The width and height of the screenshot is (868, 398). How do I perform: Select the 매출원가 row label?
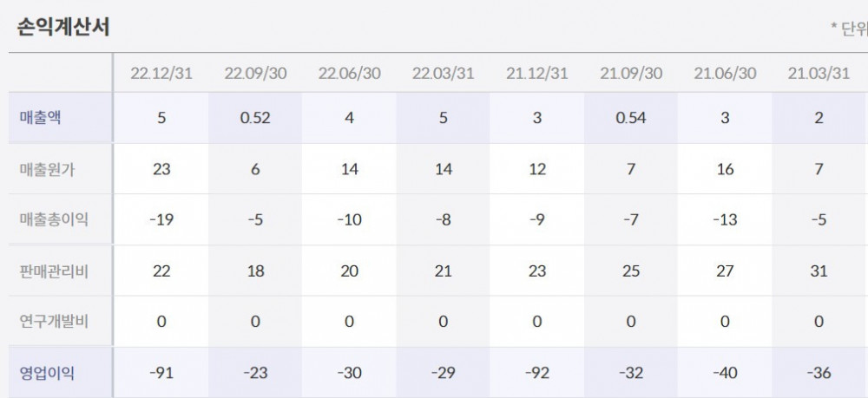47,169
